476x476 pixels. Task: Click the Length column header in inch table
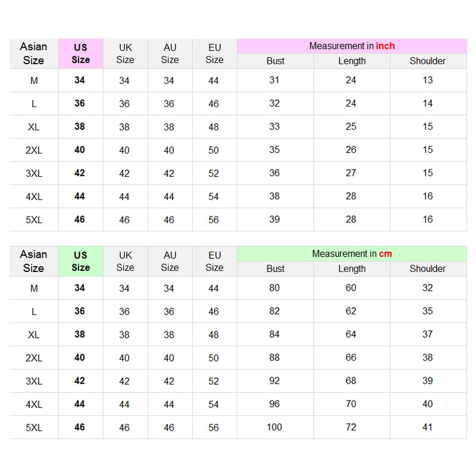click(352, 61)
